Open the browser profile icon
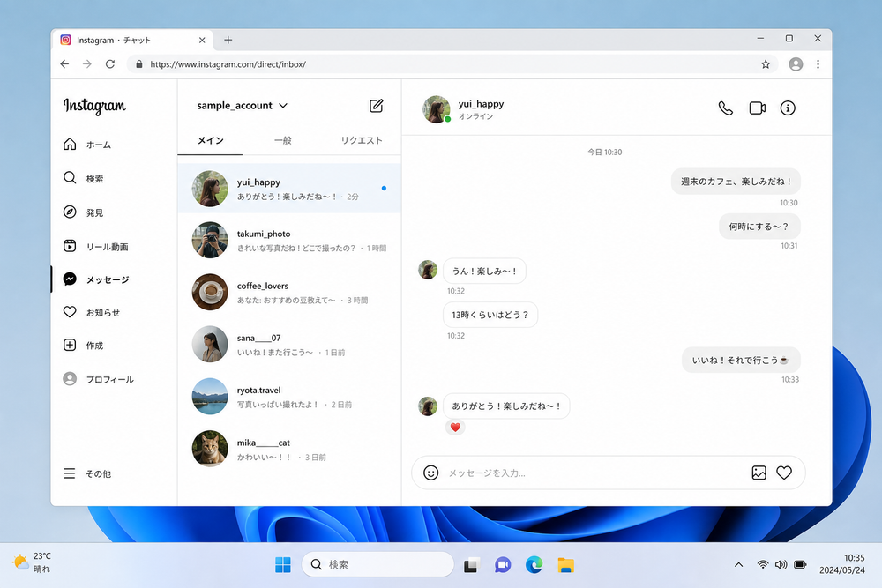882x588 pixels. (796, 64)
